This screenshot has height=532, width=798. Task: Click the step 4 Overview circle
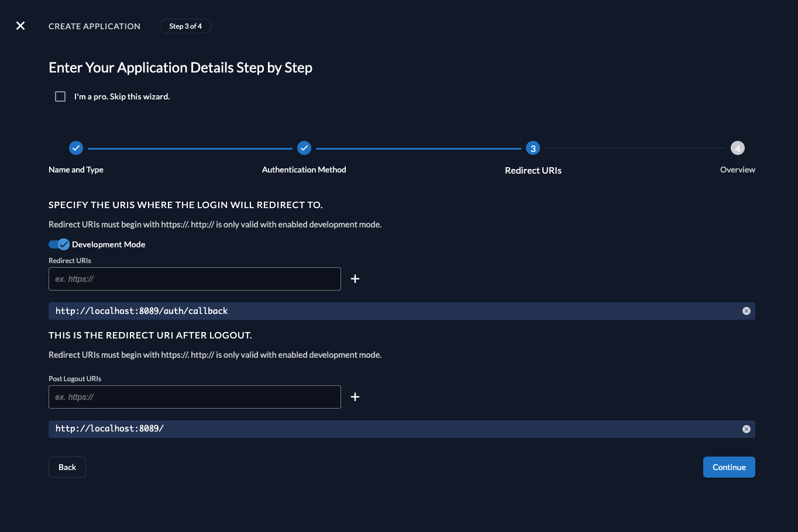(738, 148)
